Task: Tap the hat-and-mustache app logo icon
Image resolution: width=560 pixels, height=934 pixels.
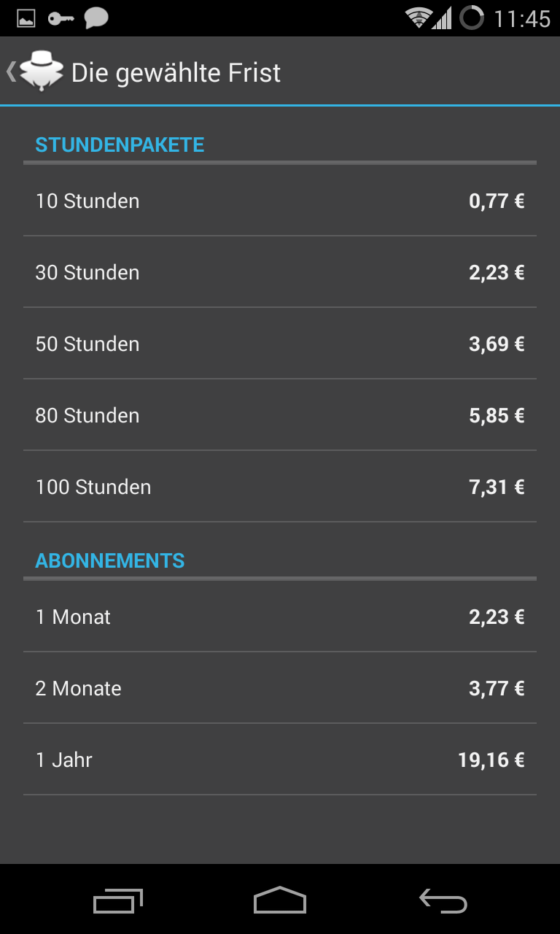Action: (x=42, y=72)
